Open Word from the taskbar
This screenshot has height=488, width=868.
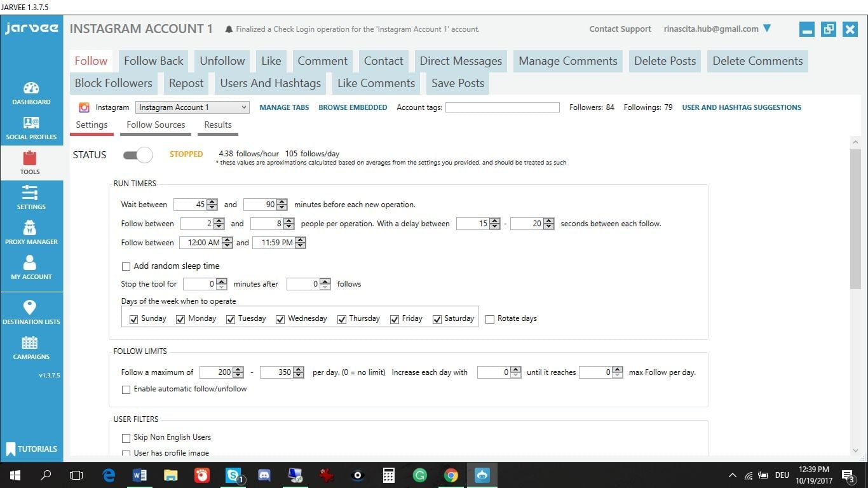coord(140,475)
